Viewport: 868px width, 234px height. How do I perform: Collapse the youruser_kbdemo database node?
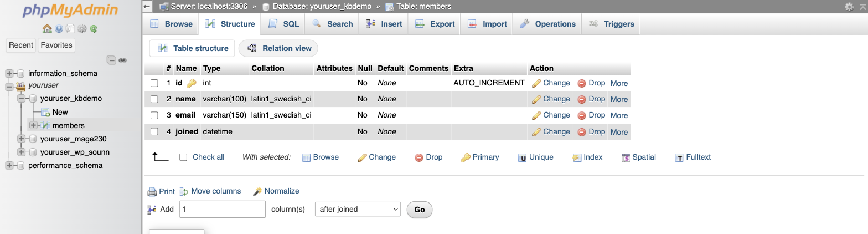click(22, 98)
